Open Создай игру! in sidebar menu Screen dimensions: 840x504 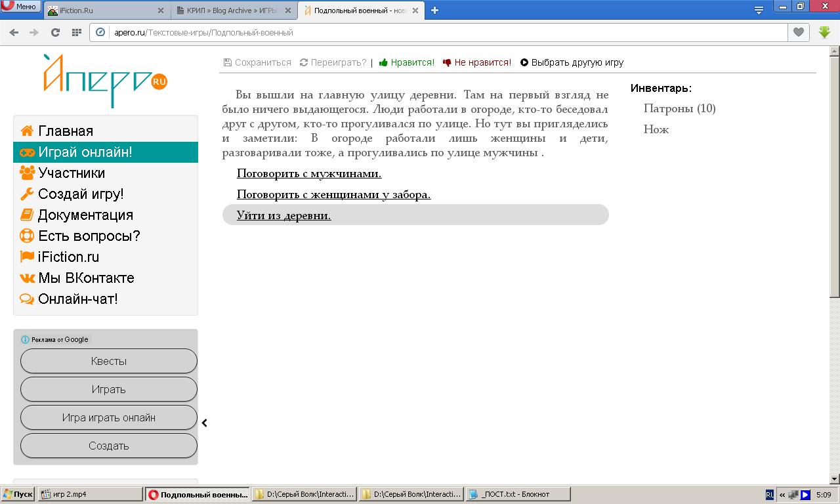pos(81,194)
